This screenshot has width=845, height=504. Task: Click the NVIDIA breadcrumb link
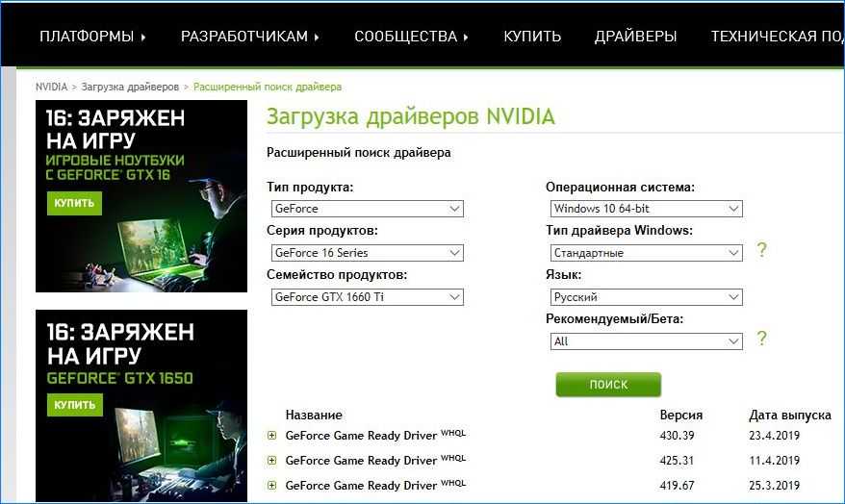coord(51,87)
